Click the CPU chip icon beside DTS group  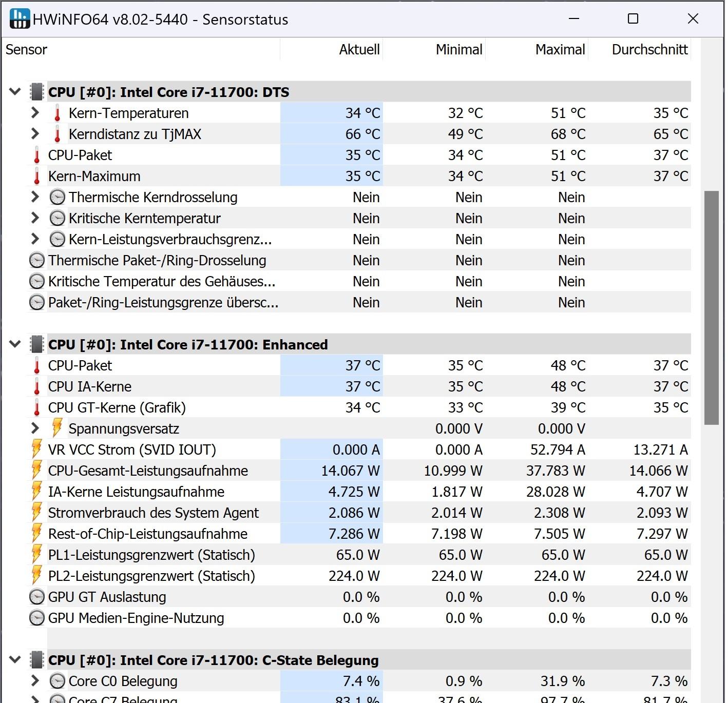point(37,92)
